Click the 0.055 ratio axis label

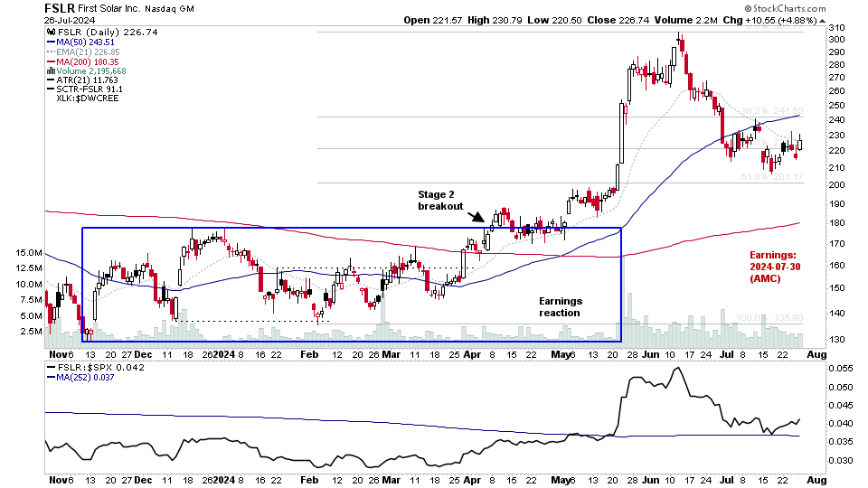840,368
